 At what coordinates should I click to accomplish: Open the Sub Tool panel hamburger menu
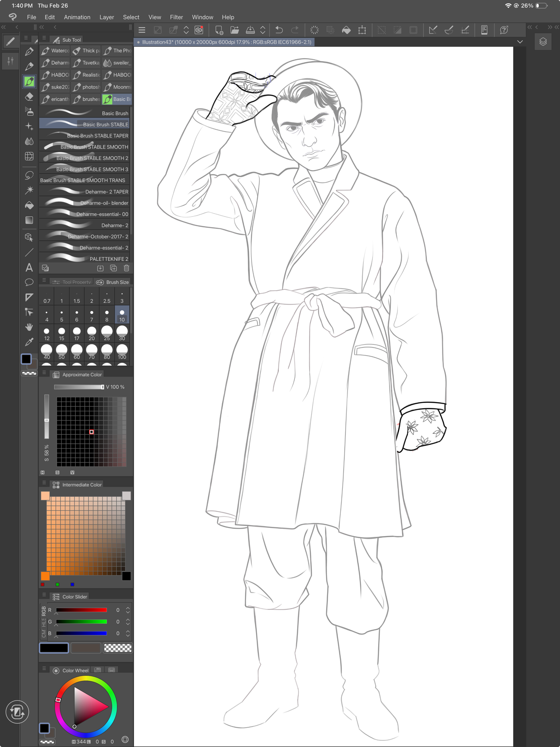pos(44,38)
